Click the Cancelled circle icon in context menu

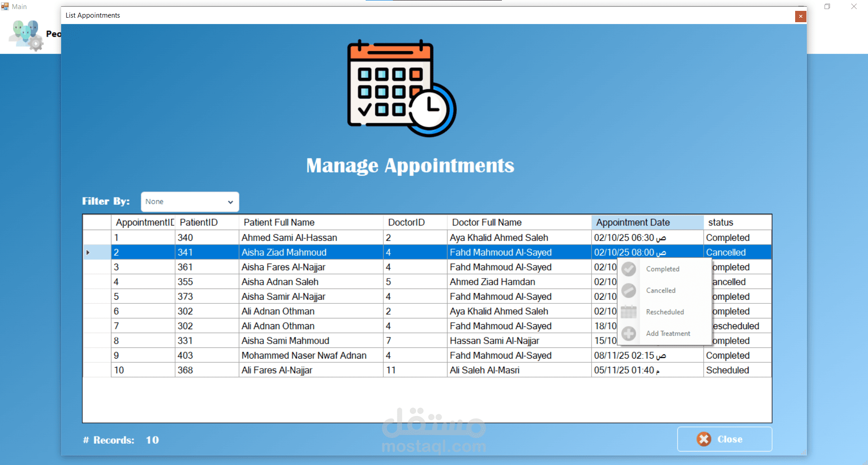tap(629, 290)
